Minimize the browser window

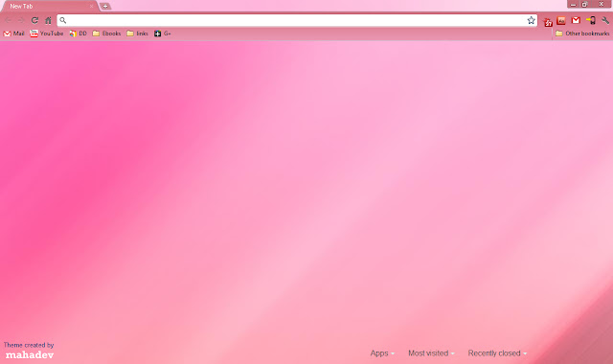tap(573, 4)
